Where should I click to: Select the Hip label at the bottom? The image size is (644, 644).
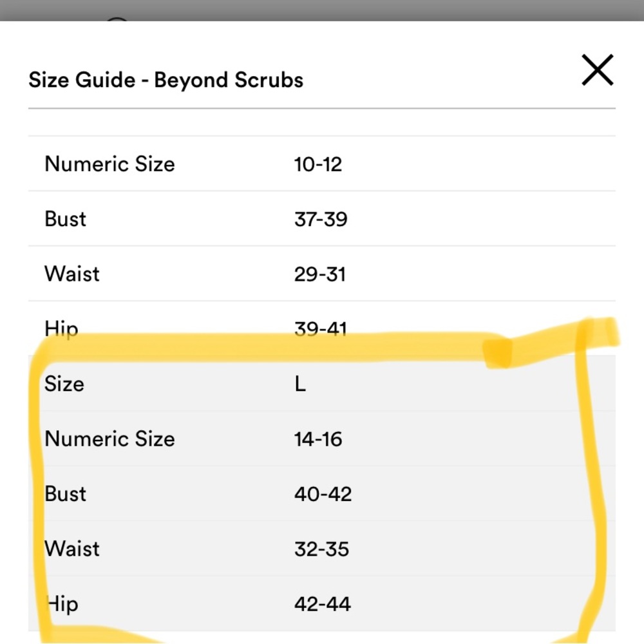60,603
